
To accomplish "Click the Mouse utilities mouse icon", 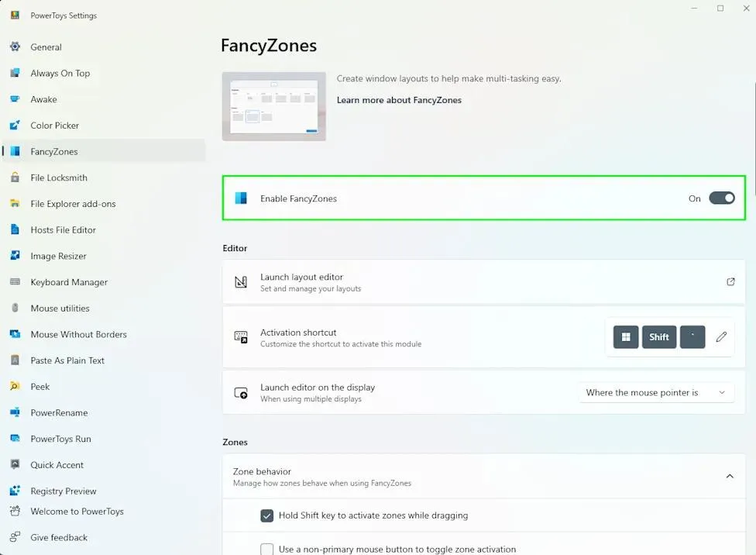I will tap(15, 308).
